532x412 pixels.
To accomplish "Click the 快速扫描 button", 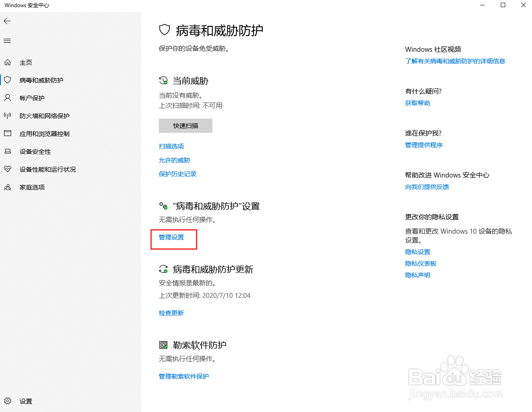I will coord(185,126).
